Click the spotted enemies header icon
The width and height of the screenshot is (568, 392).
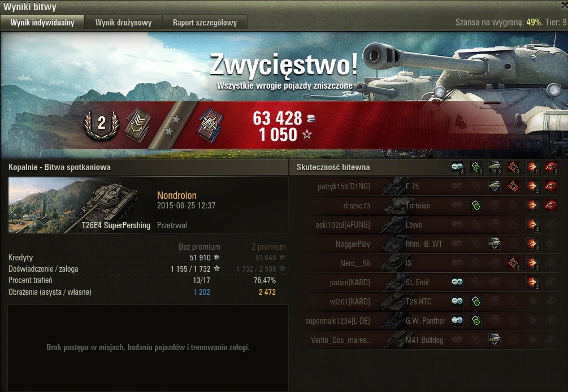click(458, 167)
